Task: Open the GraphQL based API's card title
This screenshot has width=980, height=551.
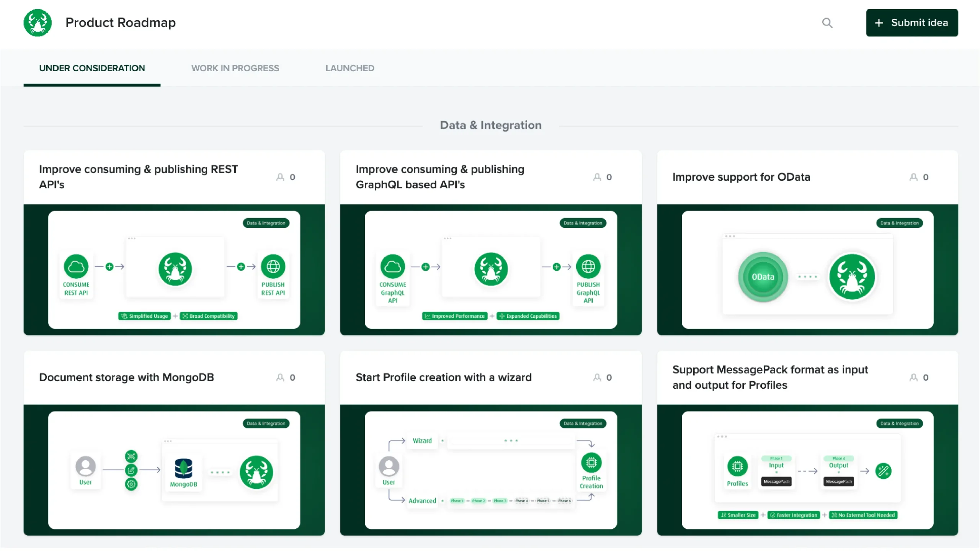Action: (x=439, y=177)
